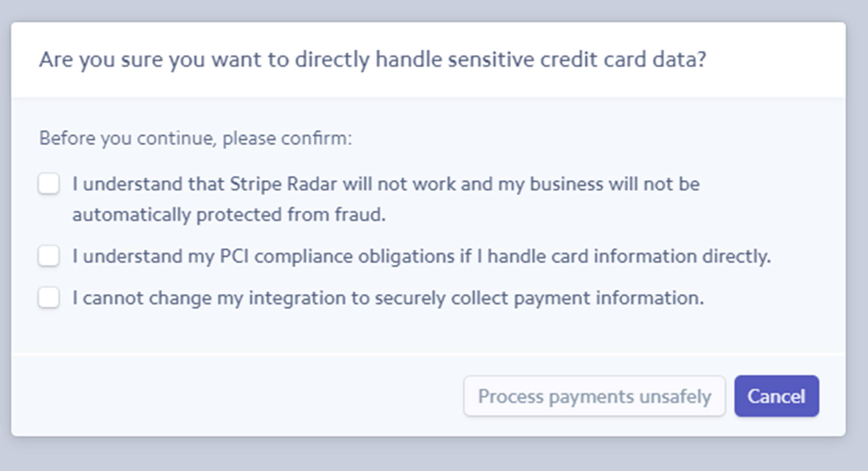Click the dialog title about sensitive card data
The width and height of the screenshot is (868, 471).
372,60
